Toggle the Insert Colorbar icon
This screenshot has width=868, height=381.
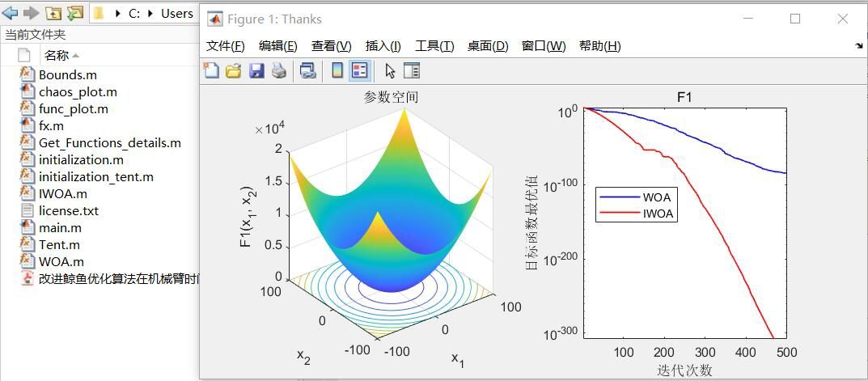point(337,70)
